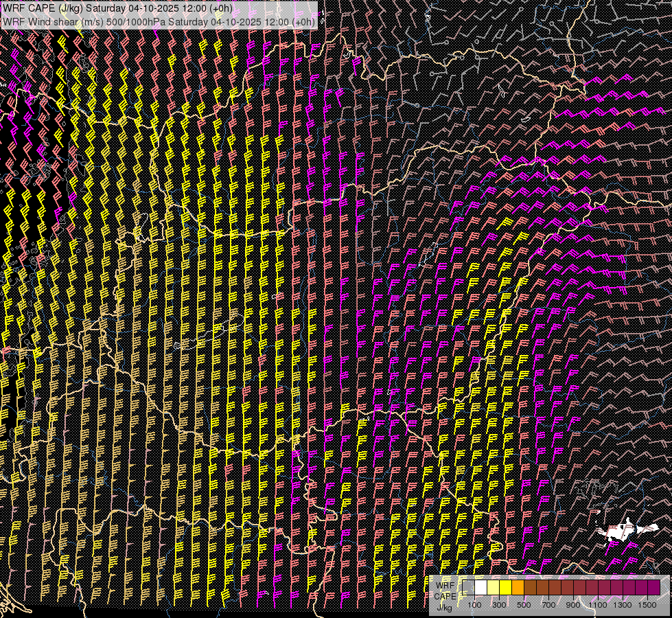672x618 pixels.
Task: Click the J/kg unit label in legend
Action: 445,608
